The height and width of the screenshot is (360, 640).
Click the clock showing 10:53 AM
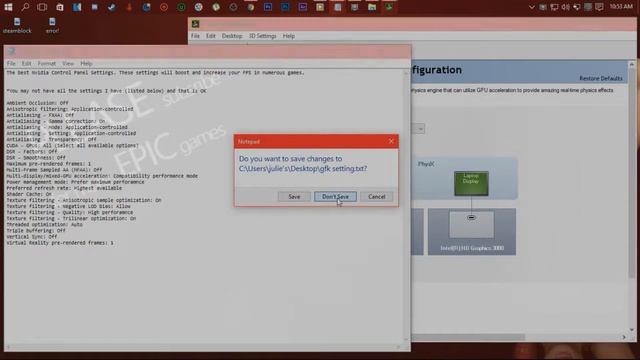[x=621, y=7]
